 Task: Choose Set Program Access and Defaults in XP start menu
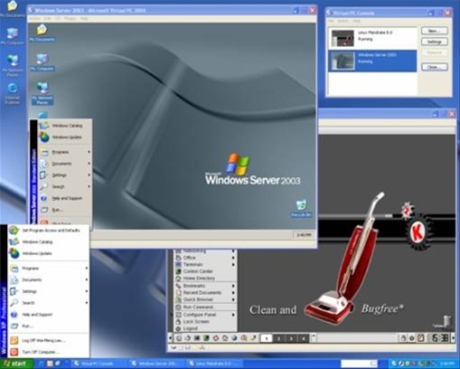click(48, 230)
